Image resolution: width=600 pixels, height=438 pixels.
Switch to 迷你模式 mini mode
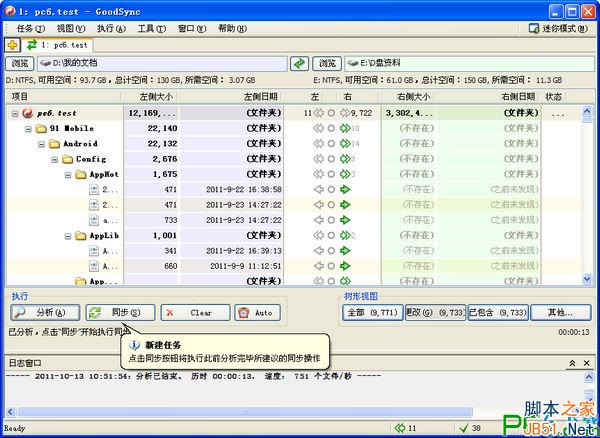point(558,29)
